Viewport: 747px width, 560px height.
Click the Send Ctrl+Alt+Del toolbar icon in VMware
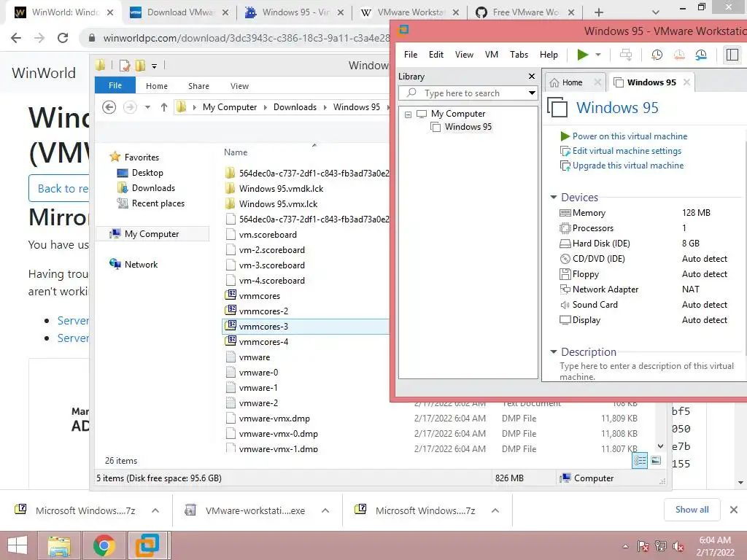coord(625,55)
